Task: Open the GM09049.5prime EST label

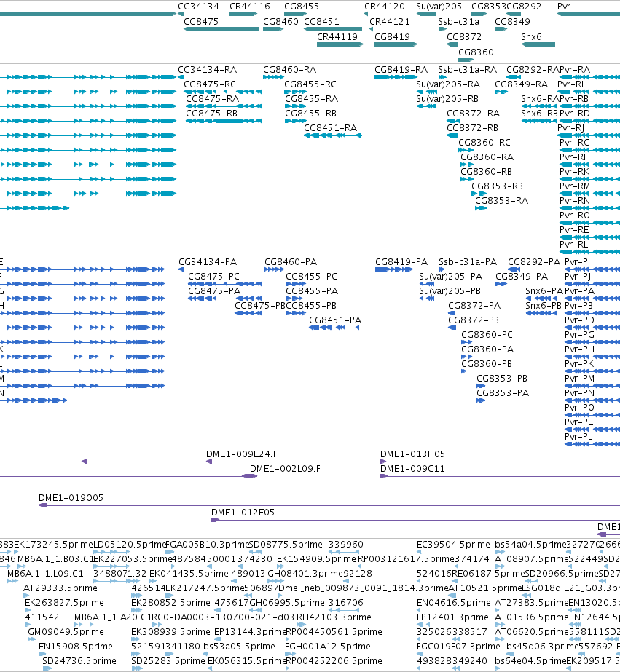Action: (66, 632)
